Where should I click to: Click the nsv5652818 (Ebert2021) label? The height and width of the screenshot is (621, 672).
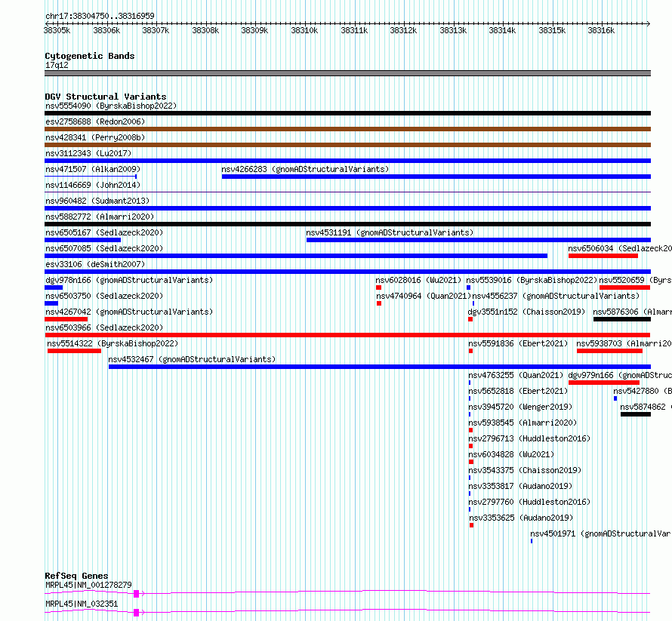(x=518, y=391)
